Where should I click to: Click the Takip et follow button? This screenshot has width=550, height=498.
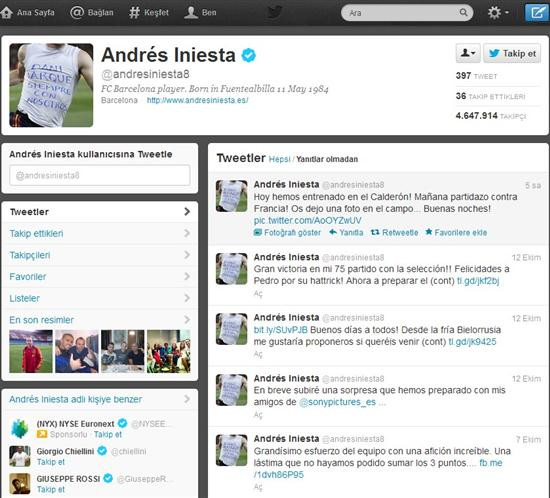(x=512, y=53)
